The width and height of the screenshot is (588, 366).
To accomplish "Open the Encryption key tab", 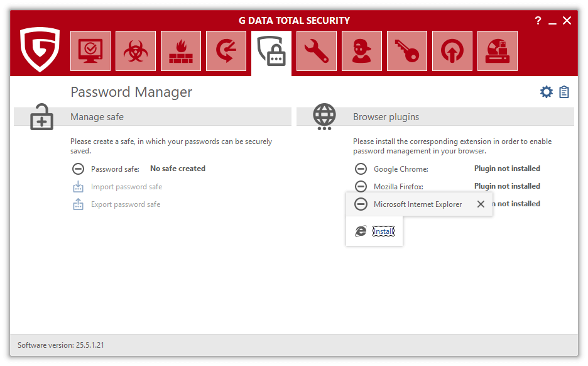I will (x=407, y=51).
